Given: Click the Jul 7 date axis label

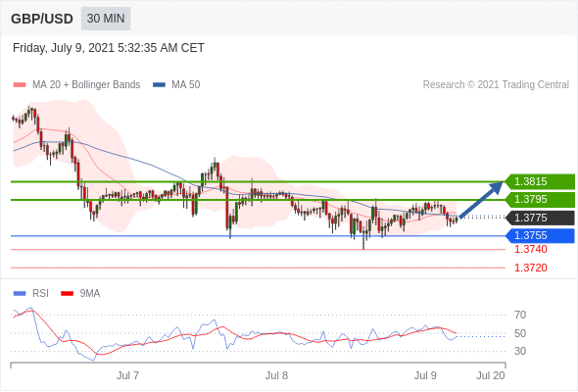Looking at the screenshot, I should click(x=127, y=375).
